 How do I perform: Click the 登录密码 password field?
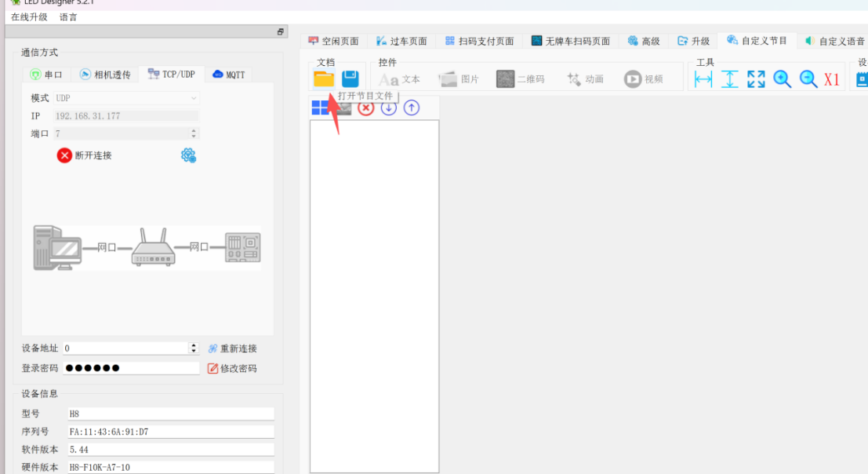[x=131, y=368]
